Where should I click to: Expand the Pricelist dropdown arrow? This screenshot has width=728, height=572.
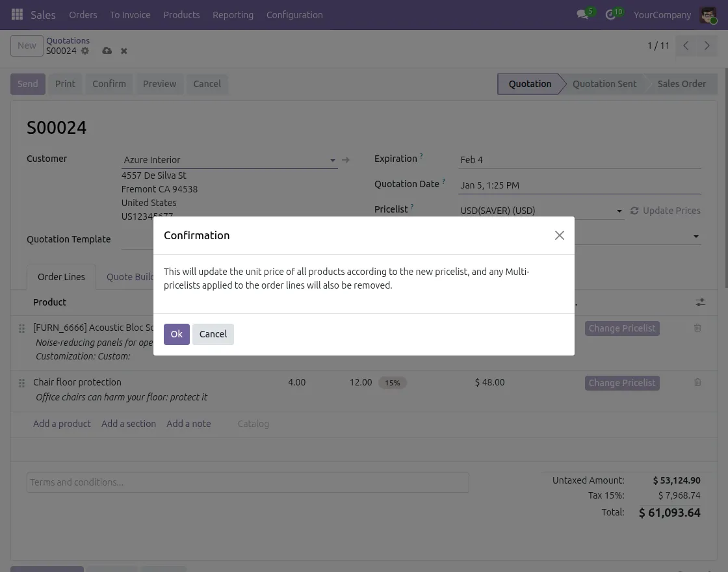tap(619, 211)
